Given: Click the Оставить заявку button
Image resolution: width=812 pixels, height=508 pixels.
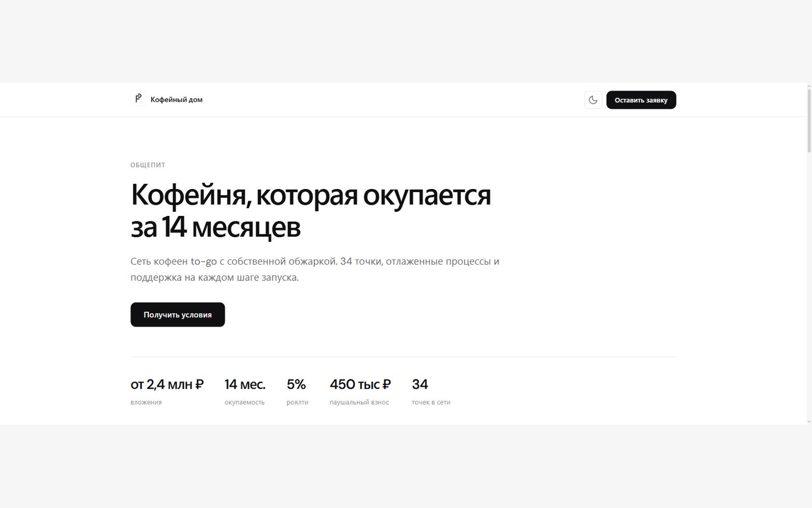Looking at the screenshot, I should tap(641, 100).
